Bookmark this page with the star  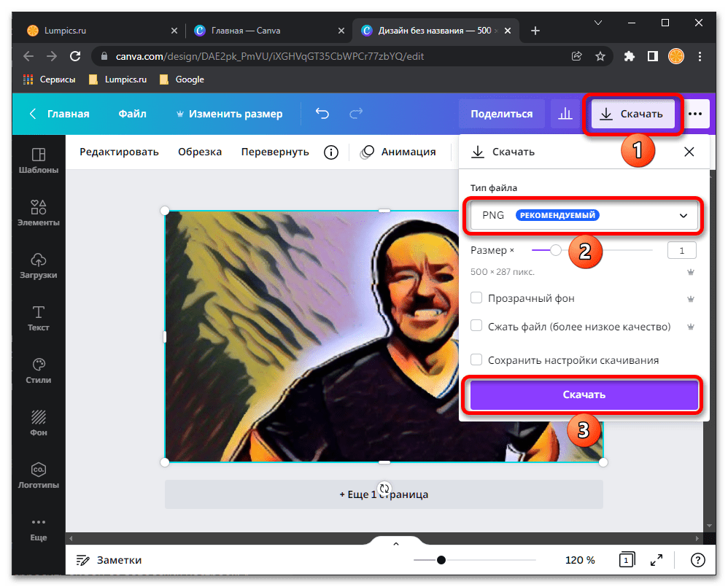[600, 56]
